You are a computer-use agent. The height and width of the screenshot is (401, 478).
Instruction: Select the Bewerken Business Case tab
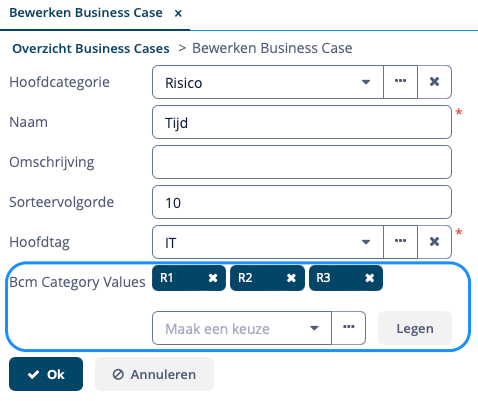tap(86, 13)
